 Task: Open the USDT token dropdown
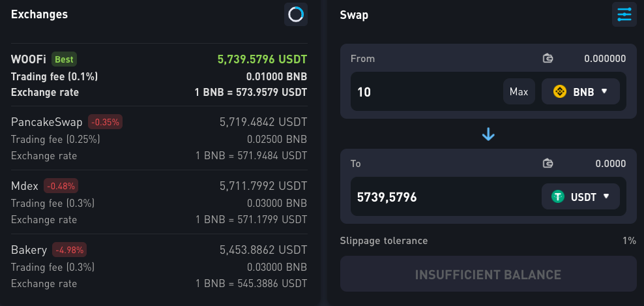(x=581, y=196)
